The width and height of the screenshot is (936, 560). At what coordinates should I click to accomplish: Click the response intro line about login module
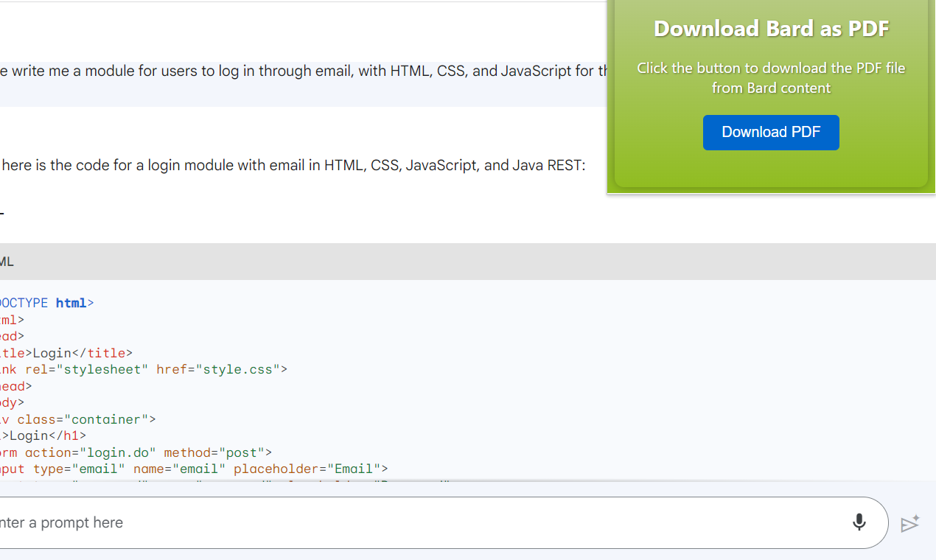pyautogui.click(x=293, y=165)
